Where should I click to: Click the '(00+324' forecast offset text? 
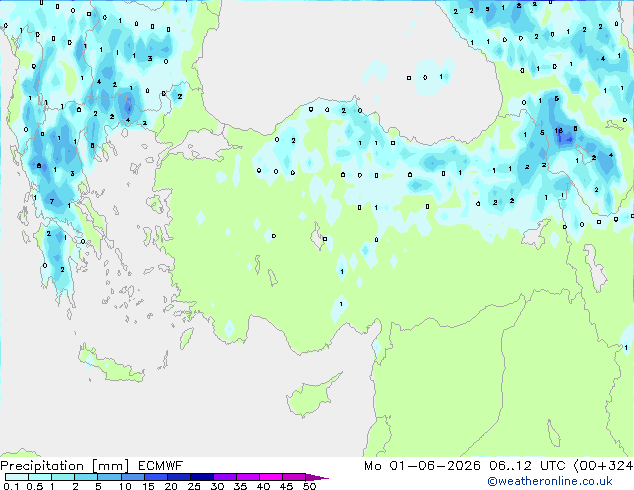[603, 466]
